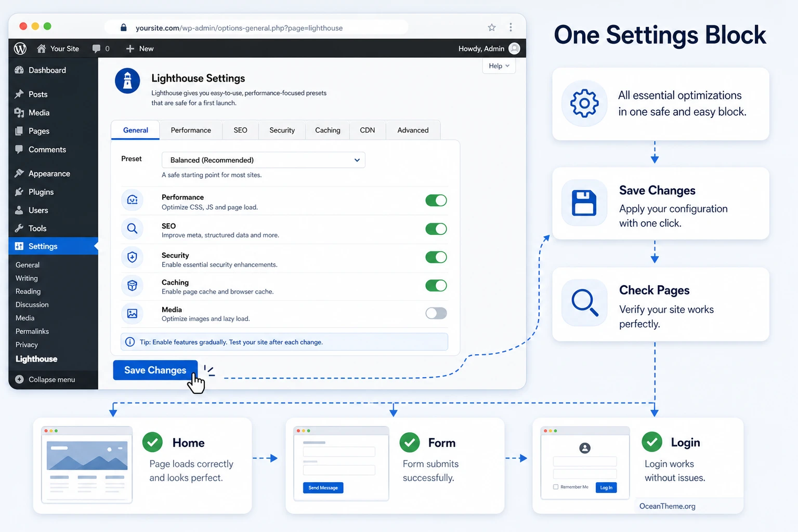Click the Media row image icon

click(x=132, y=313)
